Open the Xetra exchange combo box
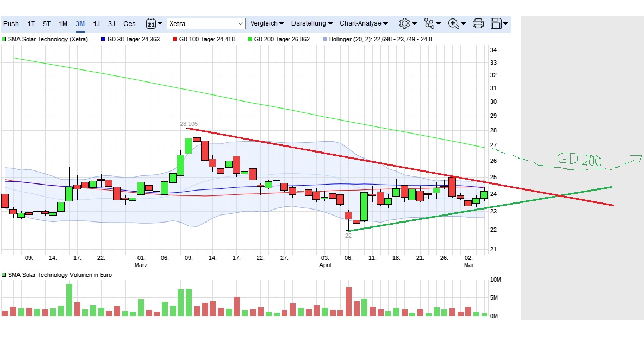644x342 pixels. (206, 24)
